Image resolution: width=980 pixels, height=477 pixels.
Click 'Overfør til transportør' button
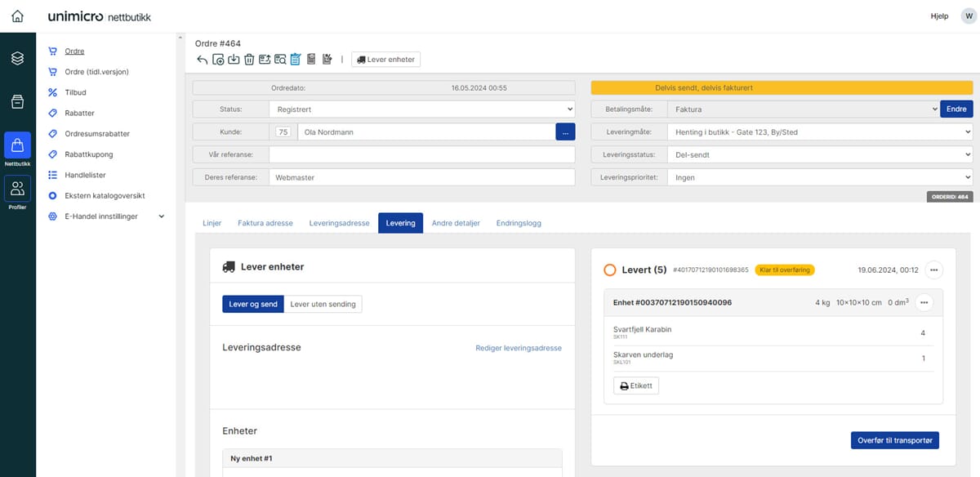pyautogui.click(x=894, y=440)
